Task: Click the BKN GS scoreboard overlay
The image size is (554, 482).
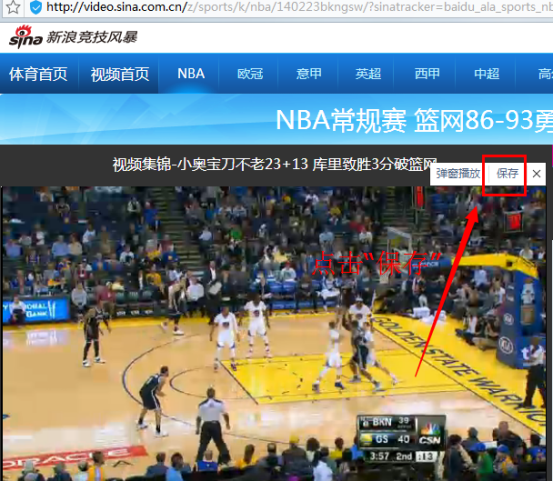Action: click(401, 439)
